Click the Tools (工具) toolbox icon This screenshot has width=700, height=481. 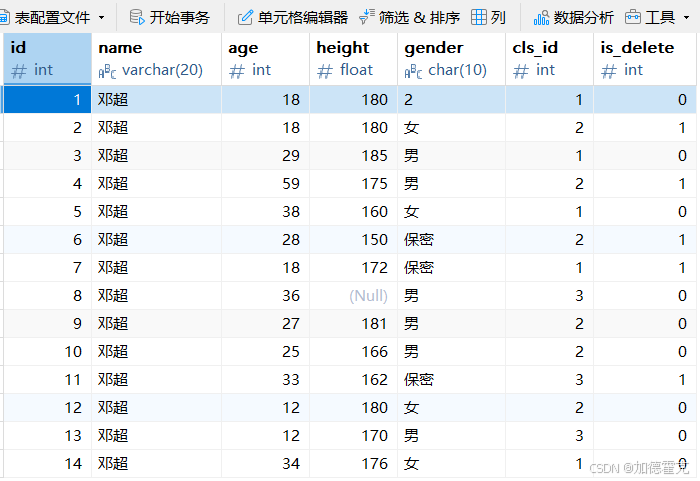coord(633,17)
